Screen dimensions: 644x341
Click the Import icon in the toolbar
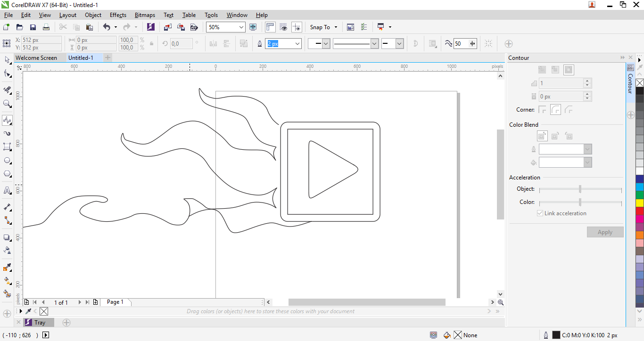(x=168, y=27)
